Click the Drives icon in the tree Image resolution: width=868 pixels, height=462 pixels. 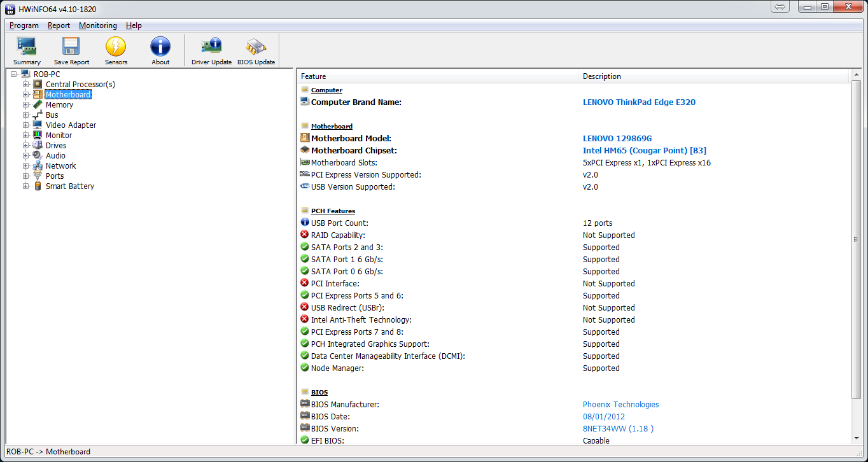tap(38, 145)
